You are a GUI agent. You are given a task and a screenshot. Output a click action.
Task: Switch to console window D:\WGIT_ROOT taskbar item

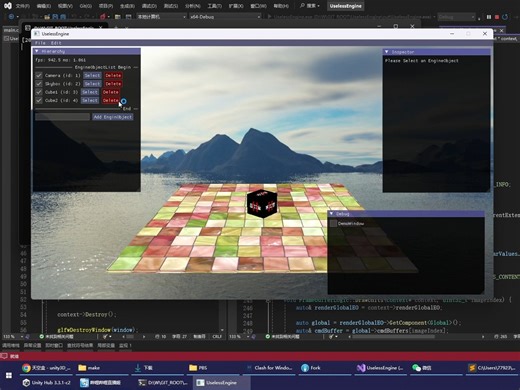(x=163, y=383)
